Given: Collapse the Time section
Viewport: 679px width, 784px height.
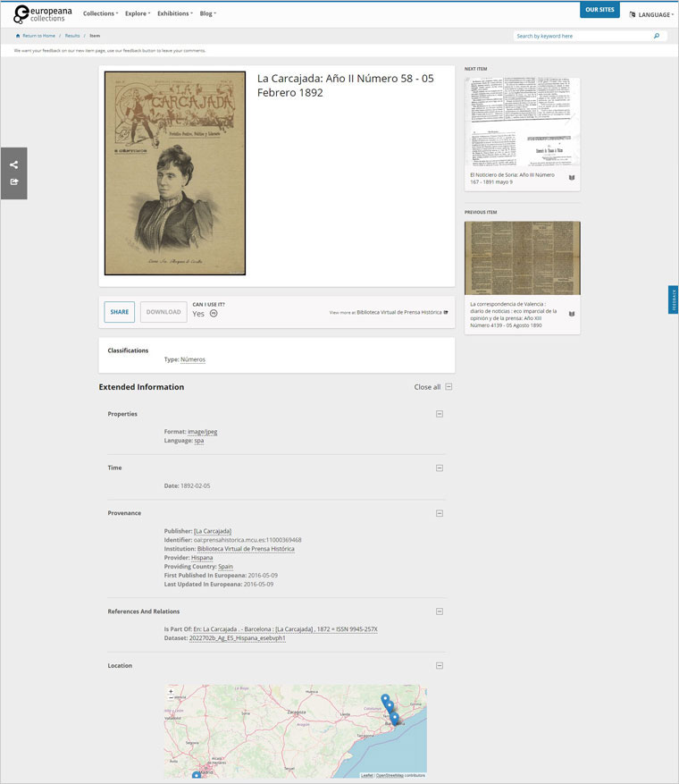Looking at the screenshot, I should tap(440, 468).
